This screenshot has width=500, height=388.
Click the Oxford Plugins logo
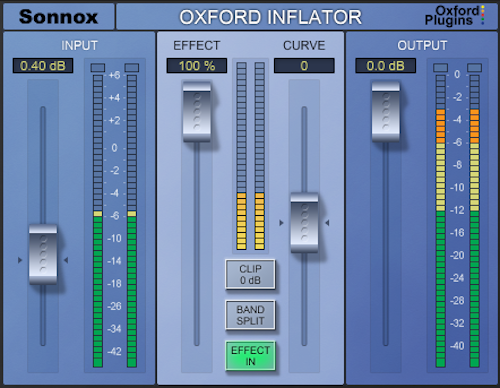[x=455, y=16]
